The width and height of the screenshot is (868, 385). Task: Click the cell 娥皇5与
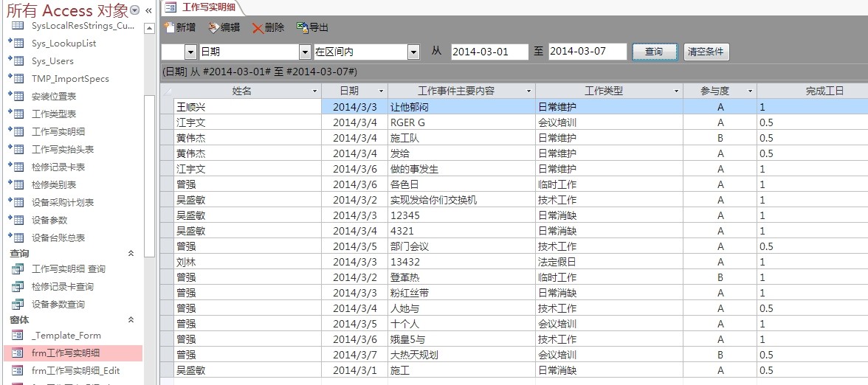462,339
